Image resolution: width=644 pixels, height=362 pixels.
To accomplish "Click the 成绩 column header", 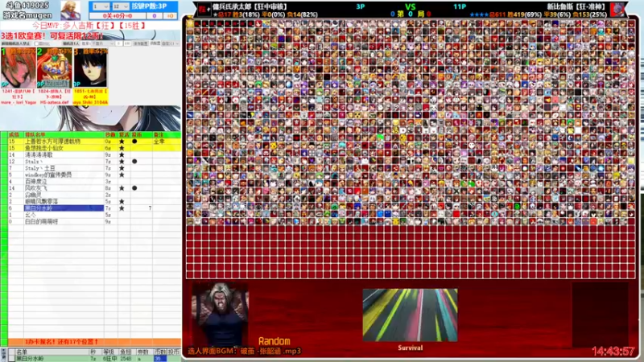I will (14, 134).
